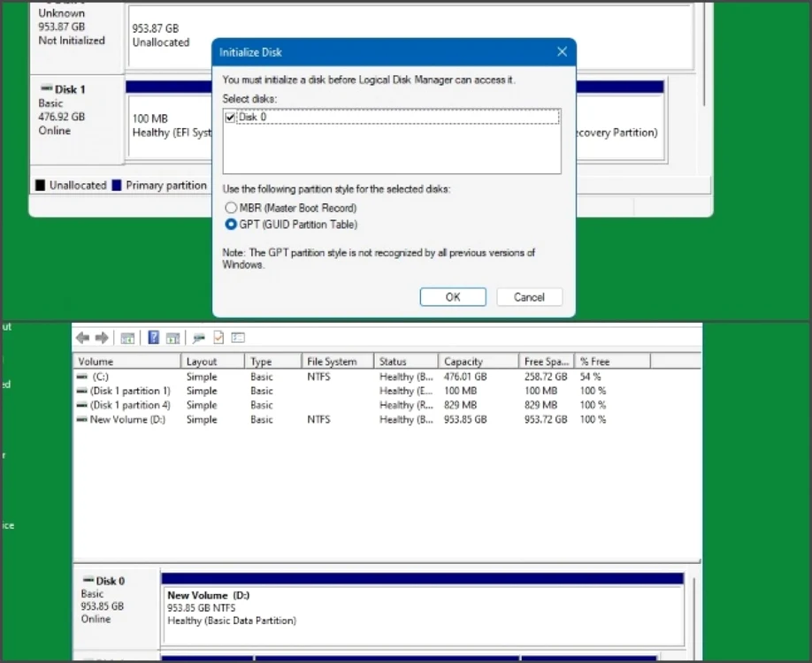Screen dimensions: 812x663
Task: Sort by the Capacity column header
Action: tap(478, 362)
